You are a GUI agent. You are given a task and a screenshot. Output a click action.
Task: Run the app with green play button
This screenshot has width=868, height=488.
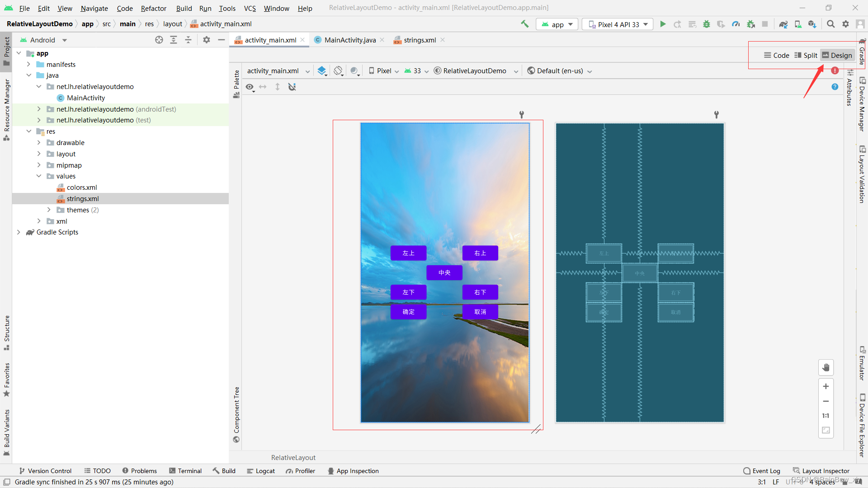663,24
